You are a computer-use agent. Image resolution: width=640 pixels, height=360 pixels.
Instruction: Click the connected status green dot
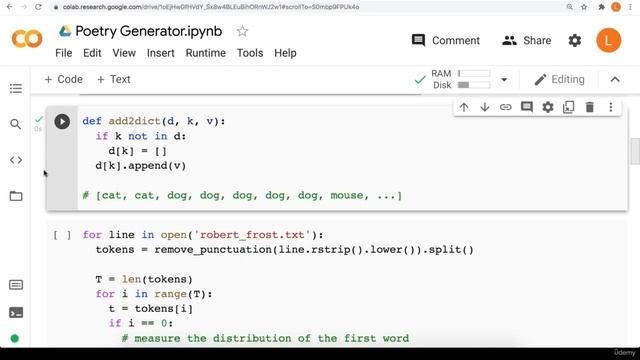pyautogui.click(x=15, y=338)
